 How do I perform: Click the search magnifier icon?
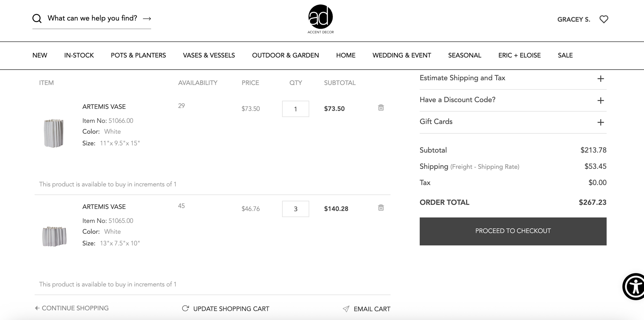pyautogui.click(x=37, y=19)
